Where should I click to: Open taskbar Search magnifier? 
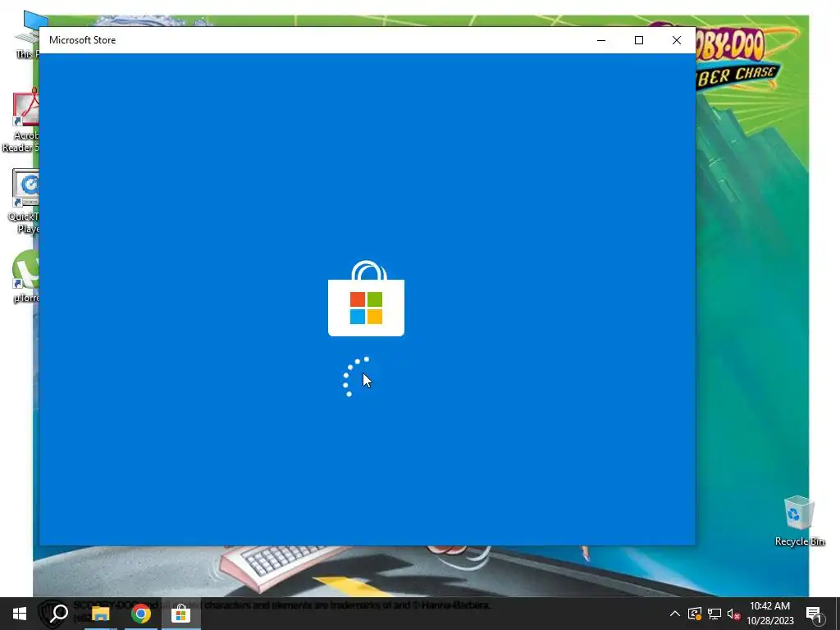pos(59,614)
